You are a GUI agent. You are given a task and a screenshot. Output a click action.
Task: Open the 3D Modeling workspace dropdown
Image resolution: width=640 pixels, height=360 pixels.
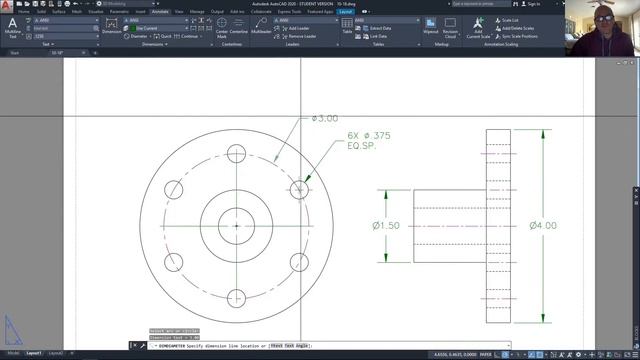coord(129,4)
